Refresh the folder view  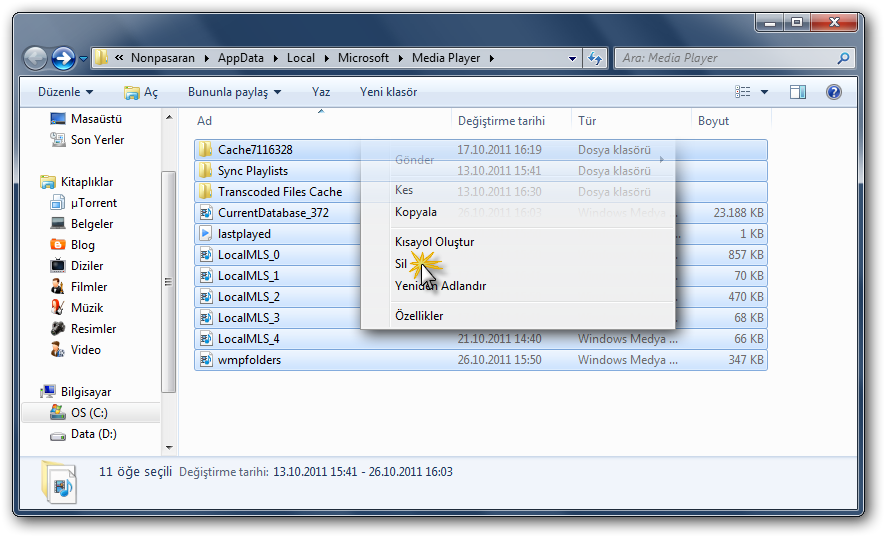[x=595, y=58]
